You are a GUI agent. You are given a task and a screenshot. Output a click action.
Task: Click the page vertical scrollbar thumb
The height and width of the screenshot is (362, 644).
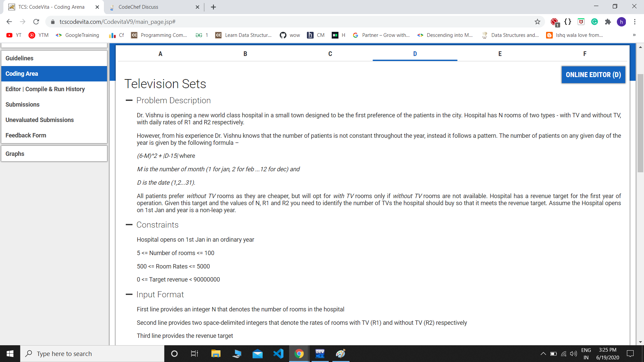coord(640,122)
